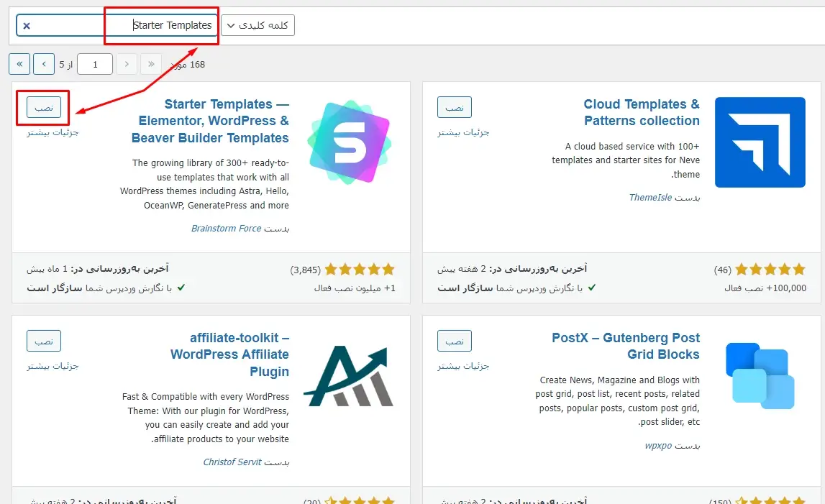Open the wpxpo author link
Viewport: 825px width, 504px height.
658,446
